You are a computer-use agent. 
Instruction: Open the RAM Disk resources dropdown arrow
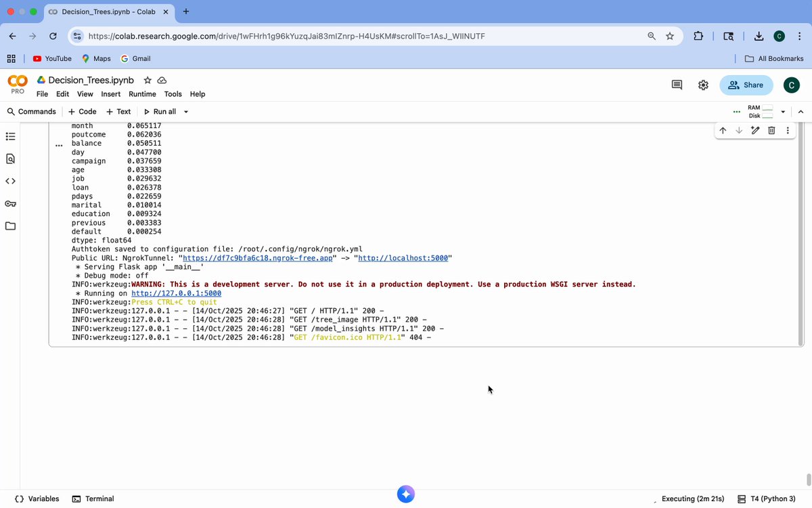(784, 112)
